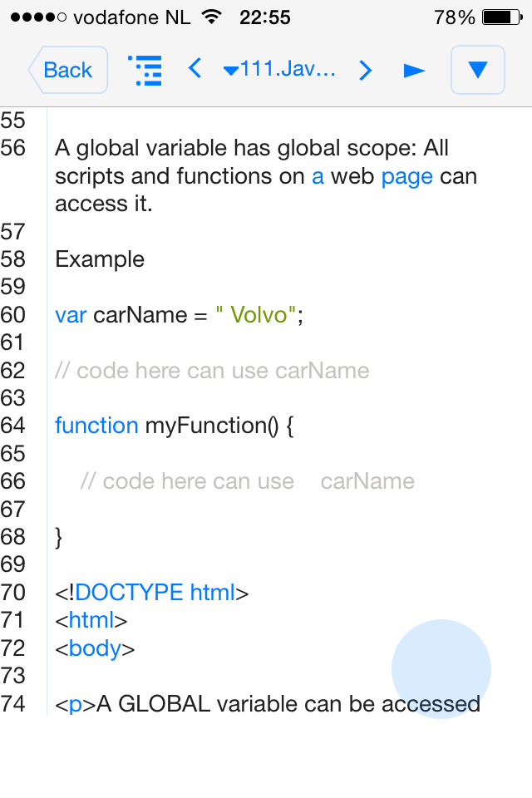Go to next file with right chevron
This screenshot has height=798, width=532.
coord(365,70)
